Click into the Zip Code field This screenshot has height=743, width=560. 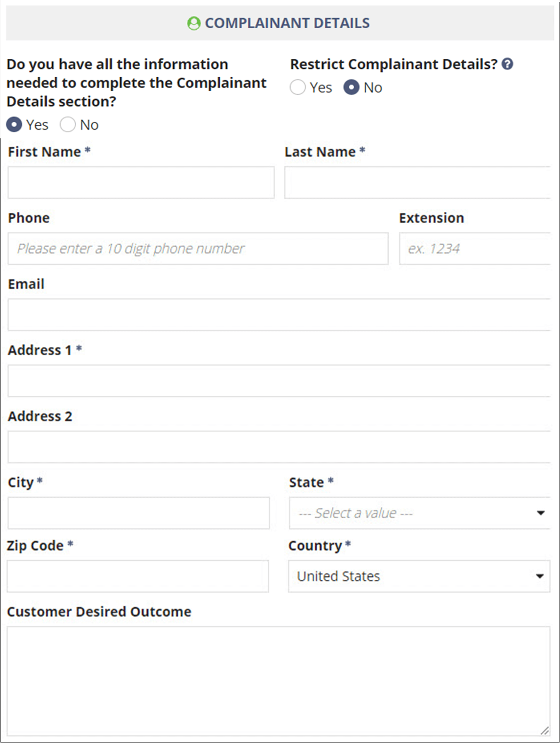tap(138, 576)
